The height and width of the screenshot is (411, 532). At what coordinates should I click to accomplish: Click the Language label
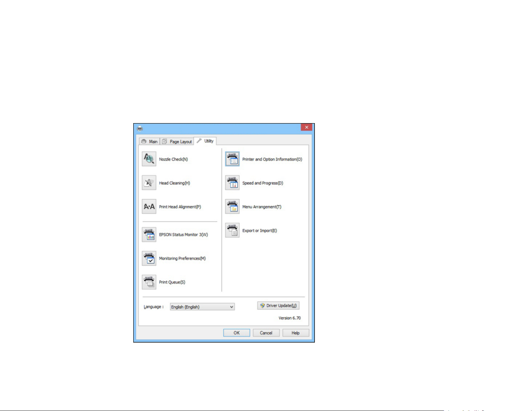point(154,307)
